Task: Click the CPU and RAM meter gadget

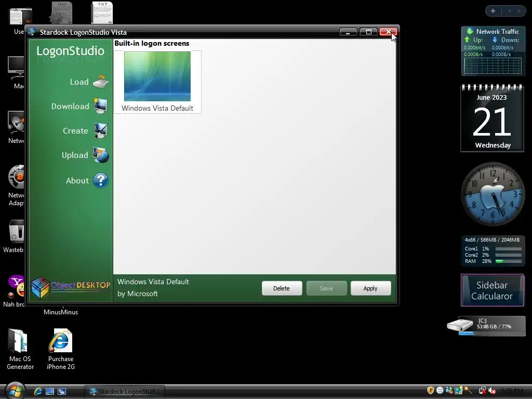Action: (493, 250)
